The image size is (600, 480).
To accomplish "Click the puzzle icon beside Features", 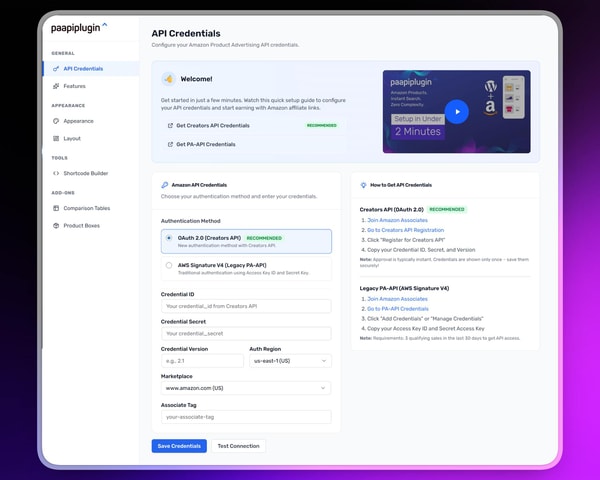I will pos(56,86).
